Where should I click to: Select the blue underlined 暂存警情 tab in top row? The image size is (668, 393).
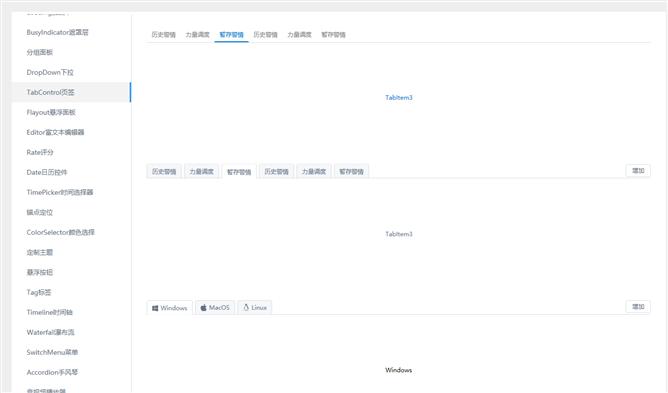pos(231,35)
